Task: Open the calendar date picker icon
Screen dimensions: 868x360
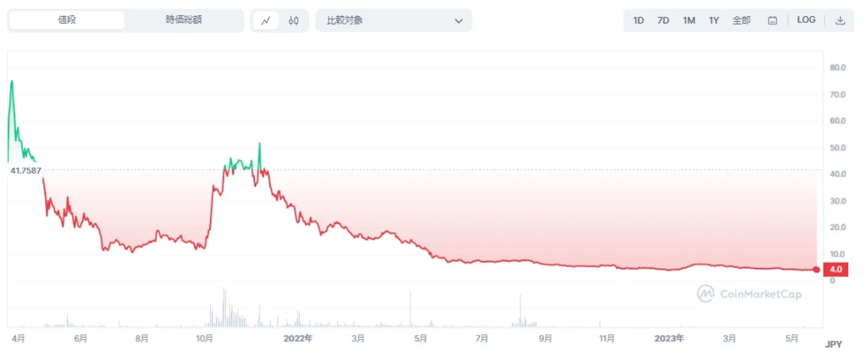Action: pos(773,21)
